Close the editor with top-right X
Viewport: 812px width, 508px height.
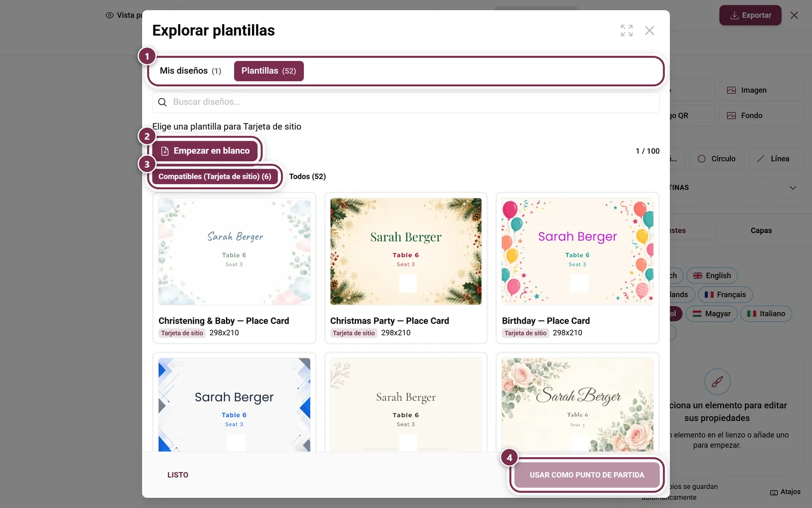pyautogui.click(x=794, y=15)
